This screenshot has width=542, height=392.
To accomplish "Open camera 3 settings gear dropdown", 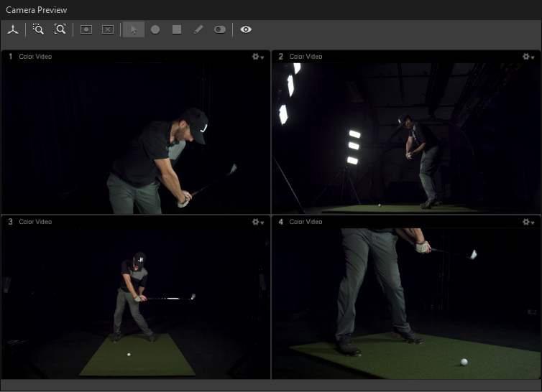I will click(257, 222).
